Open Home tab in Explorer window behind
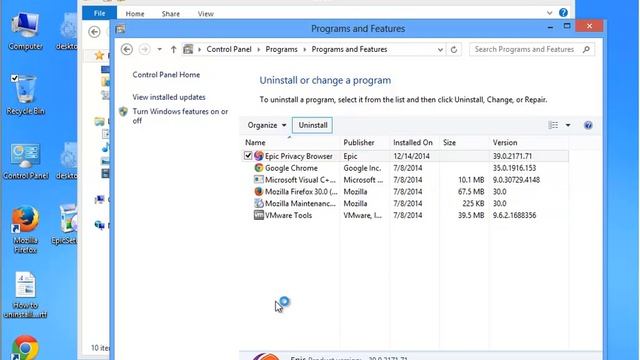Viewport: 640px width, 360px height. (x=135, y=14)
